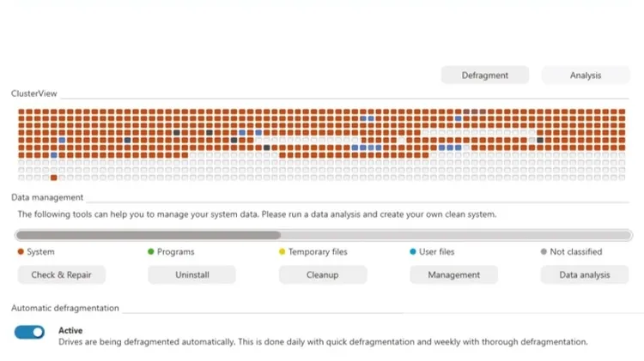Open the Management tool

tap(453, 274)
